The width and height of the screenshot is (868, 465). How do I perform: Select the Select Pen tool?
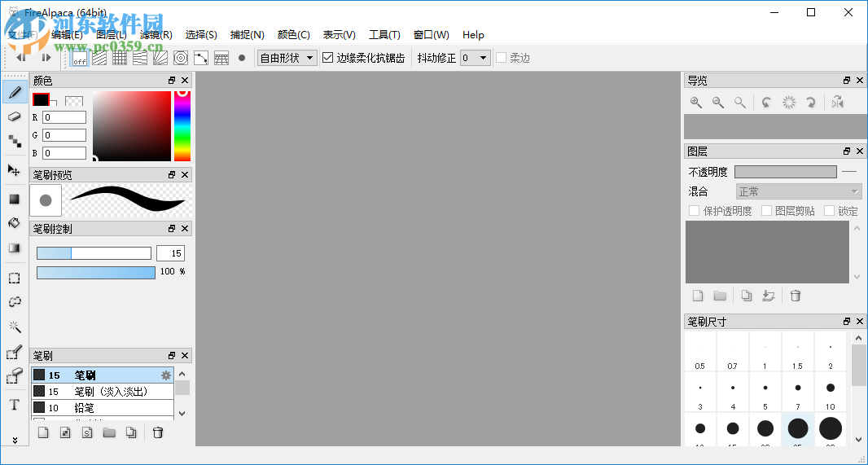[x=15, y=352]
